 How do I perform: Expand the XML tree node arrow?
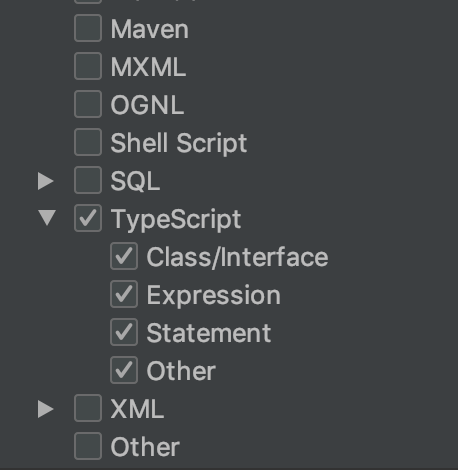pos(46,409)
